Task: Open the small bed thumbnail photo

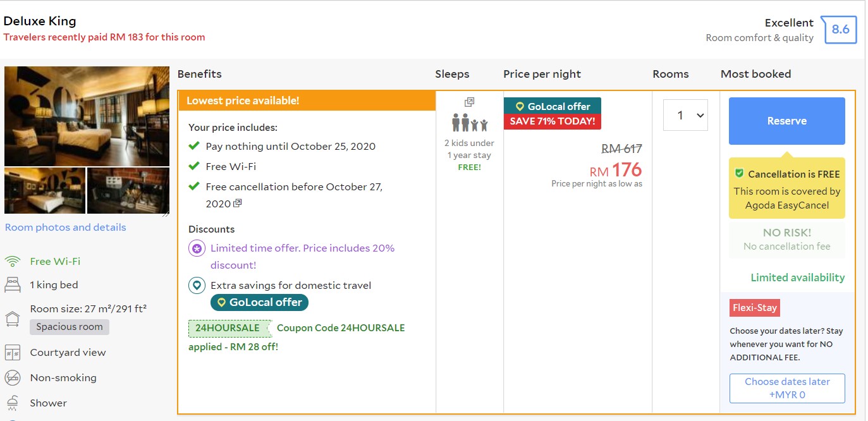Action: coord(45,190)
